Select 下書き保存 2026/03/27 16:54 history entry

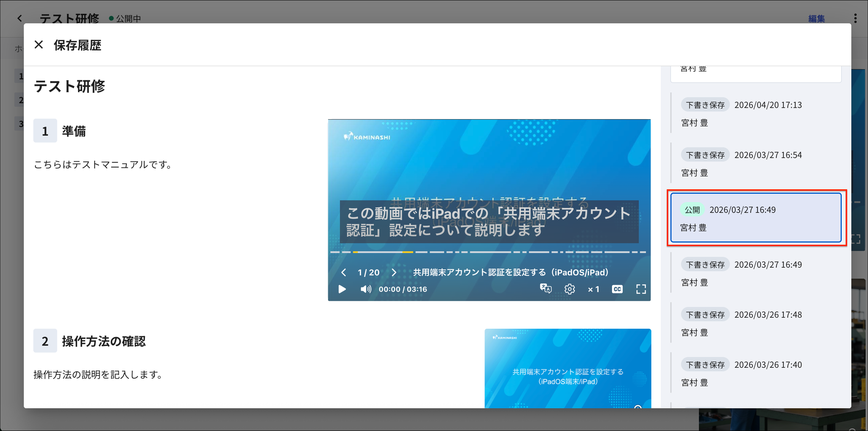pos(756,164)
